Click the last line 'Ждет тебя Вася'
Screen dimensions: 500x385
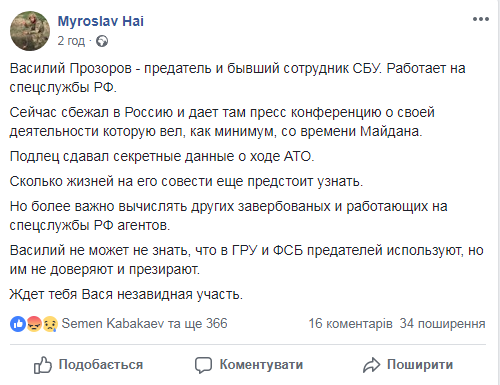tap(126, 295)
